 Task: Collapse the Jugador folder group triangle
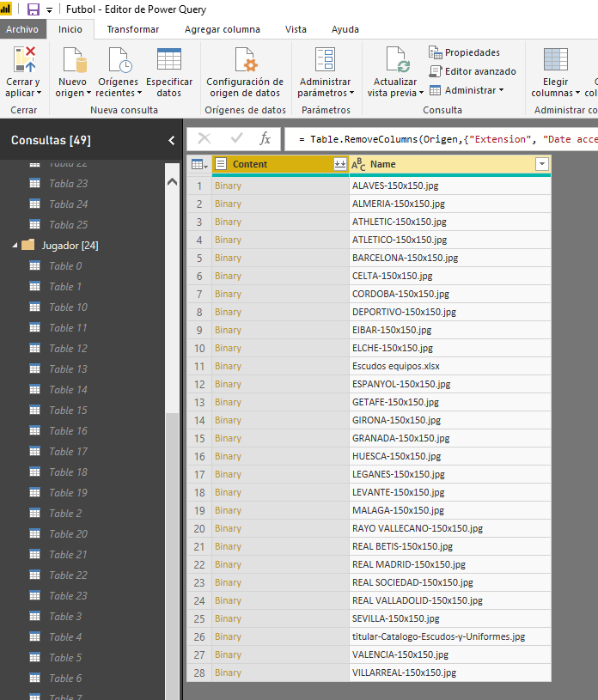[x=15, y=245]
